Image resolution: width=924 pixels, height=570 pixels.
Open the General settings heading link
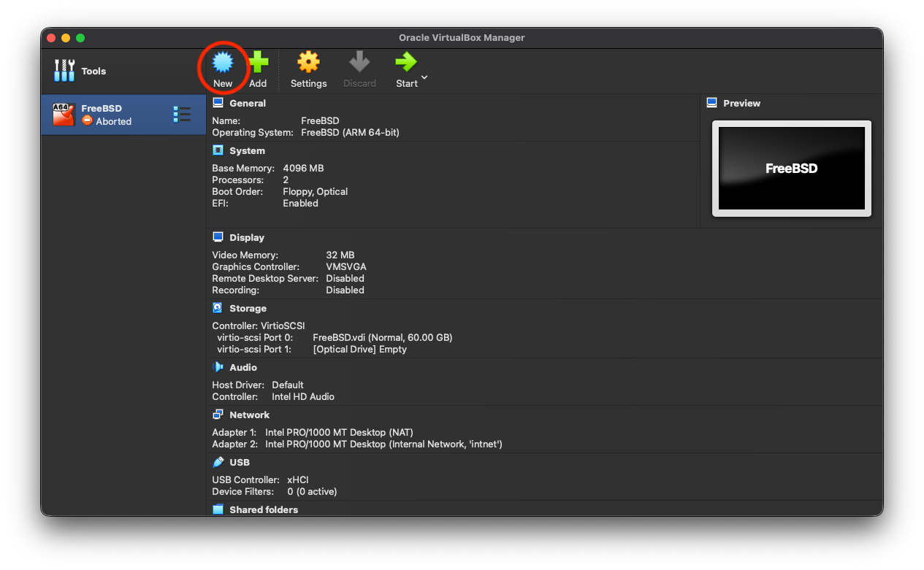[248, 104]
